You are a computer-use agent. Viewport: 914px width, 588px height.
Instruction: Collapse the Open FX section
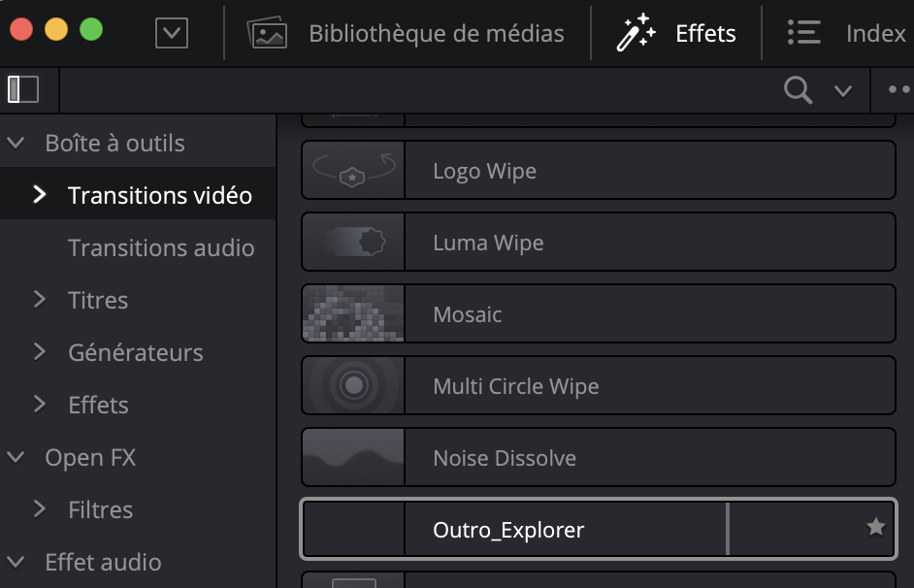click(16, 458)
